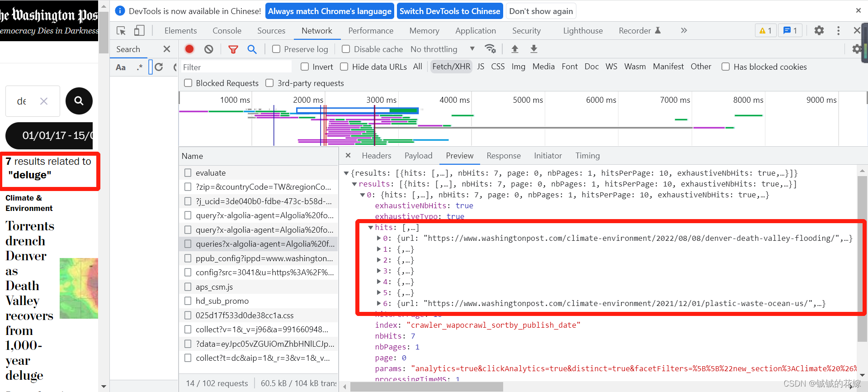Viewport: 868px width, 392px height.
Task: Check Blocked Requests checkbox
Action: pos(188,83)
